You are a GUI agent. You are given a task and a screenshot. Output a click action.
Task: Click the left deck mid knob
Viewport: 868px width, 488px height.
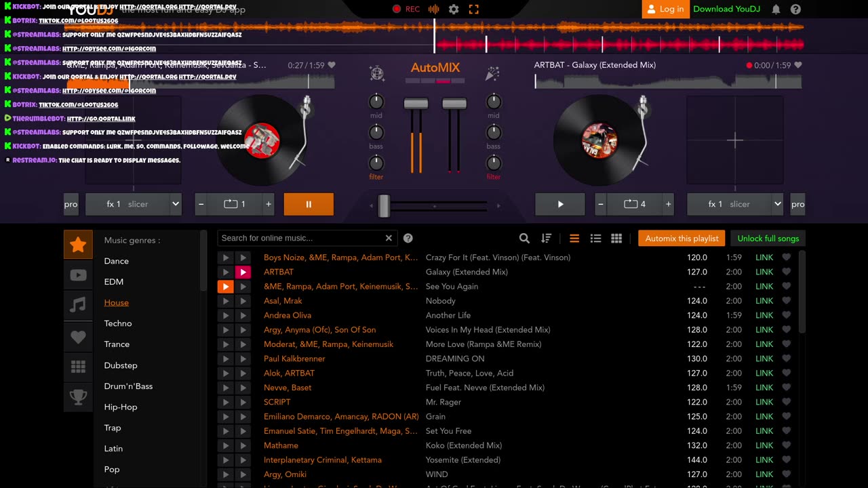[x=376, y=102]
